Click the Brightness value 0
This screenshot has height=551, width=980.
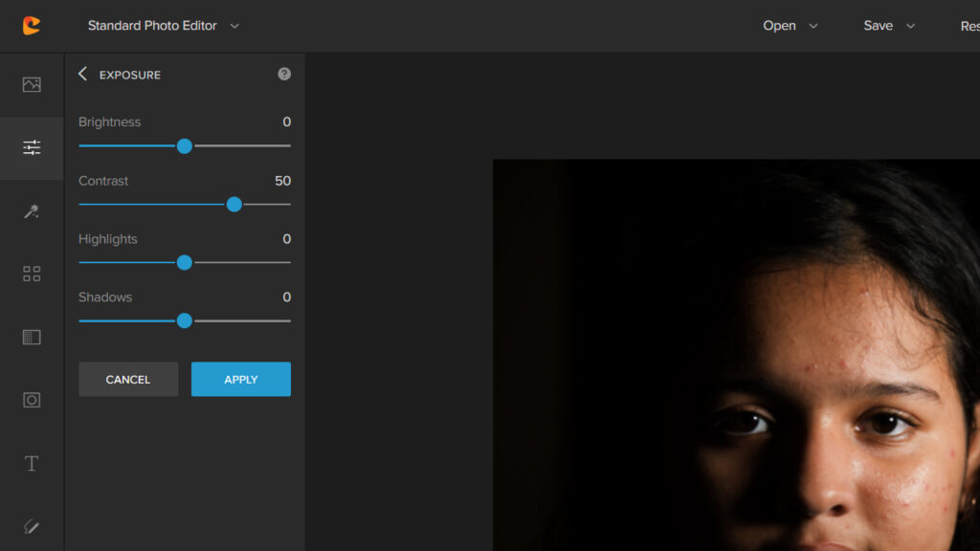pos(287,121)
